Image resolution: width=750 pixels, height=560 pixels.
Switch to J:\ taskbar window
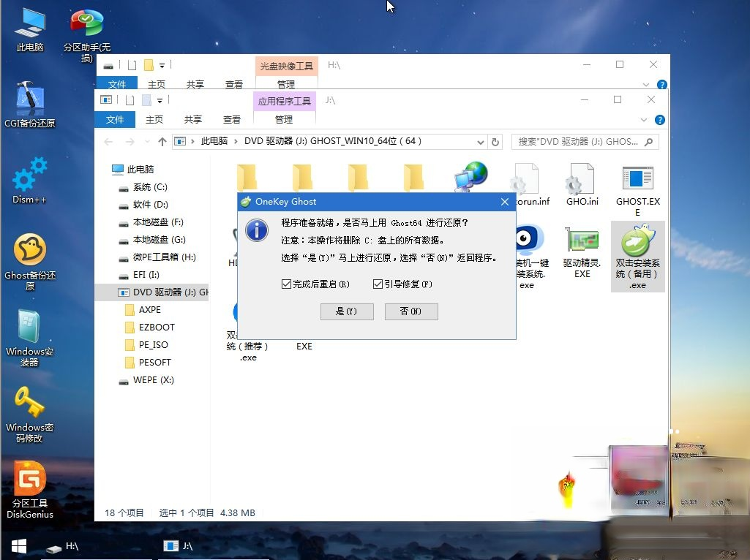(x=213, y=546)
